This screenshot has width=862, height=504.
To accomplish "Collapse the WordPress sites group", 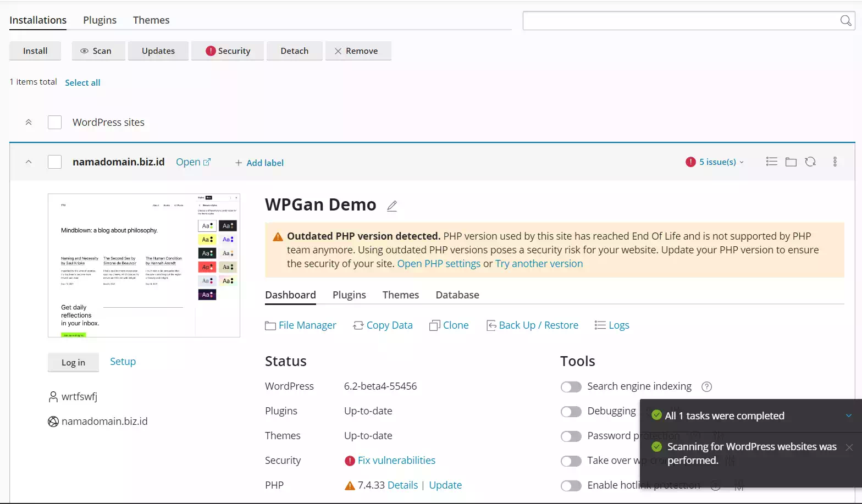I will [x=29, y=122].
